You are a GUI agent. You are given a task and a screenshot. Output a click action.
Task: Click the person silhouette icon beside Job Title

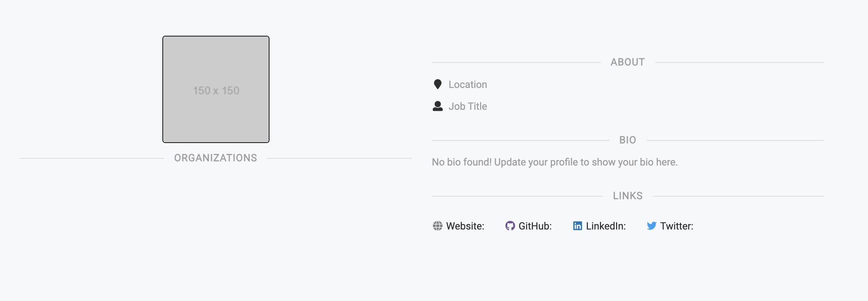coord(438,106)
